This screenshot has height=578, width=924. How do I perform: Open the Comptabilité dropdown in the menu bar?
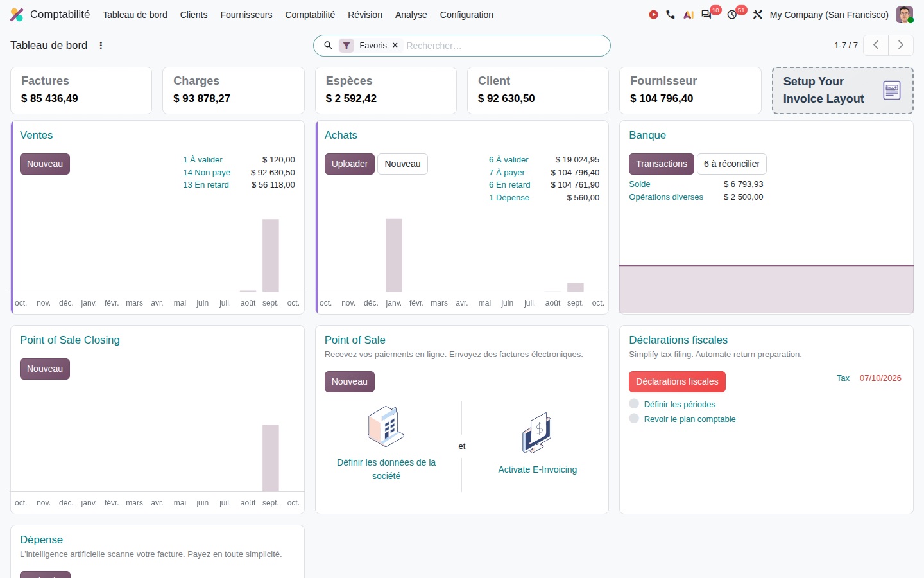pyautogui.click(x=310, y=15)
